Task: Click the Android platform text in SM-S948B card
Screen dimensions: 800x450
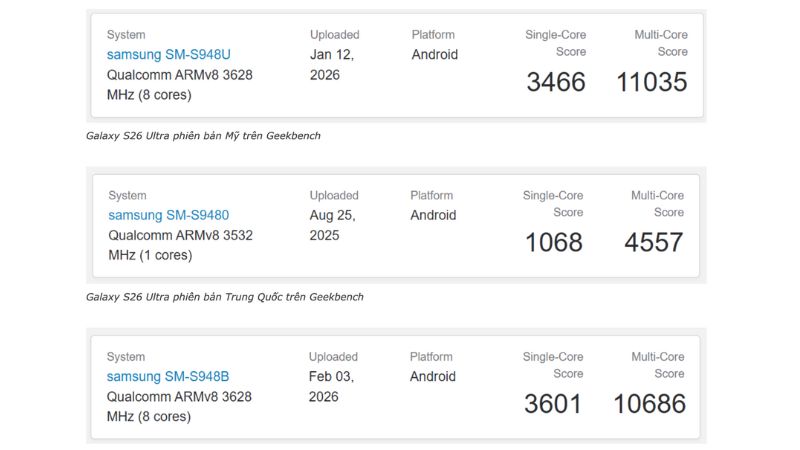Action: click(x=432, y=377)
